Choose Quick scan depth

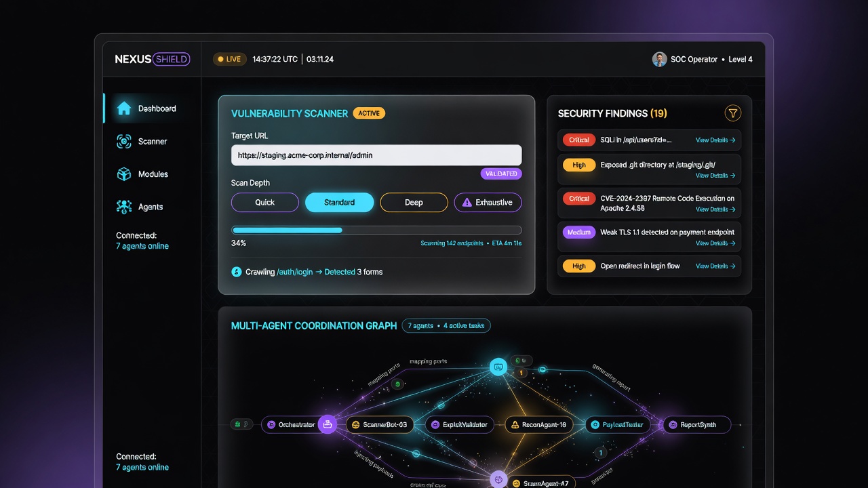(265, 203)
